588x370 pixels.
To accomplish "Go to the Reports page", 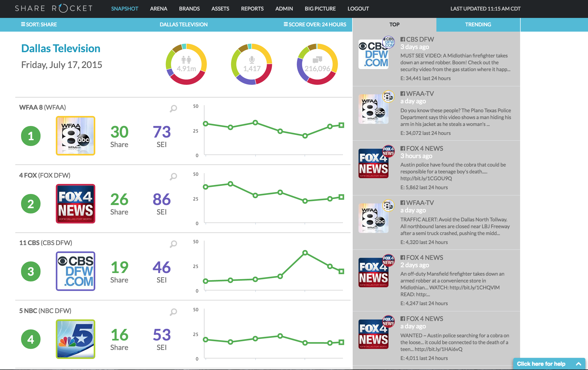I will (x=252, y=9).
